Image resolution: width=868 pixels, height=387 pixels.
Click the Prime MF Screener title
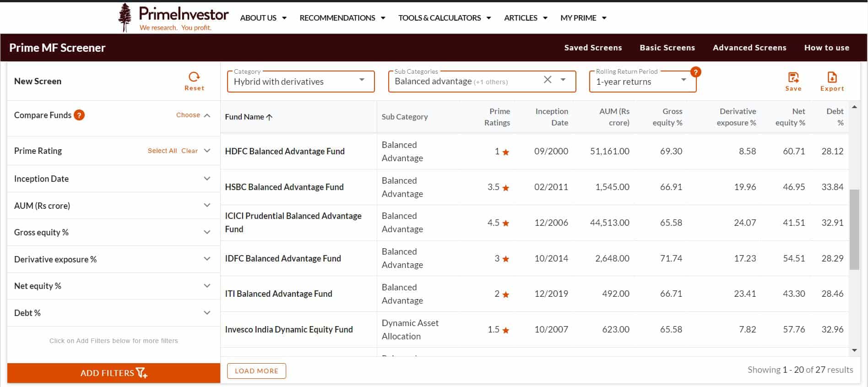[x=57, y=48]
